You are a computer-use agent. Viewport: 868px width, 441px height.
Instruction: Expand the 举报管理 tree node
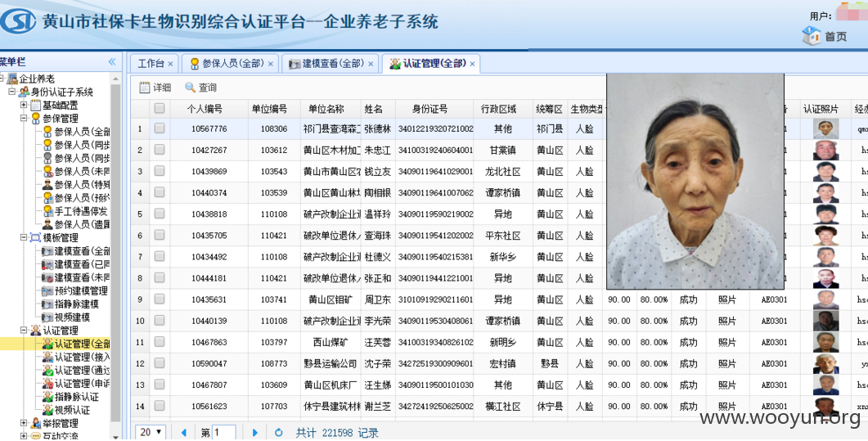click(24, 424)
